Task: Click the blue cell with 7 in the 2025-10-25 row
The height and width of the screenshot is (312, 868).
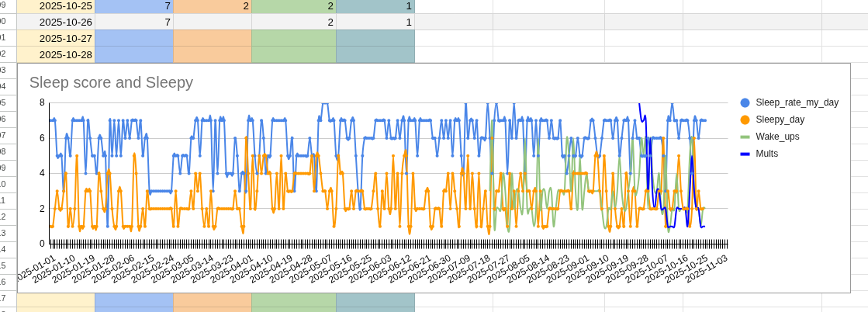Action: click(x=134, y=5)
